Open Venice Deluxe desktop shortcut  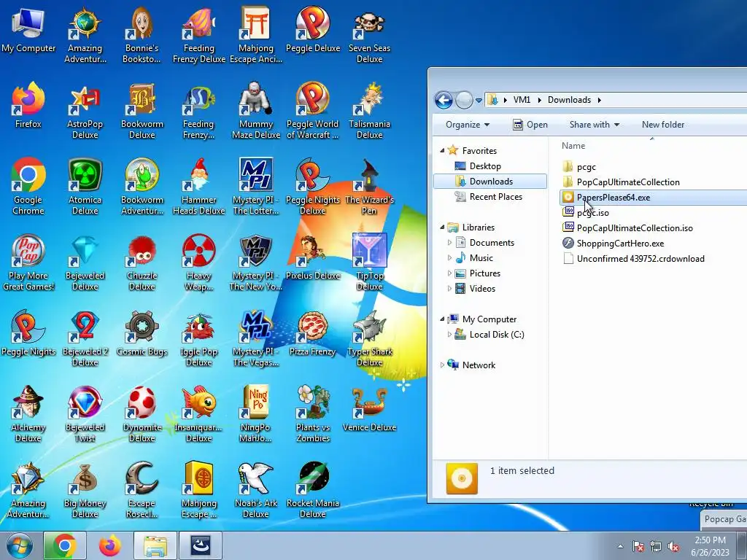click(370, 410)
